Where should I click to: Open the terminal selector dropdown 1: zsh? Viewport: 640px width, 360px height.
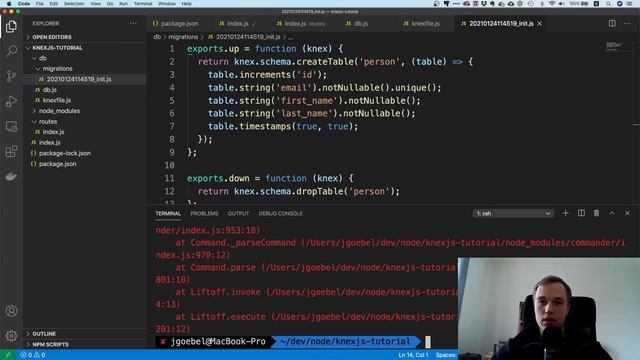click(x=513, y=213)
